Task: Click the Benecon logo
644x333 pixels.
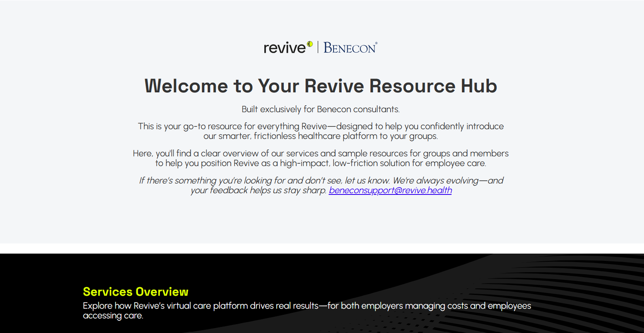Action: pyautogui.click(x=351, y=48)
